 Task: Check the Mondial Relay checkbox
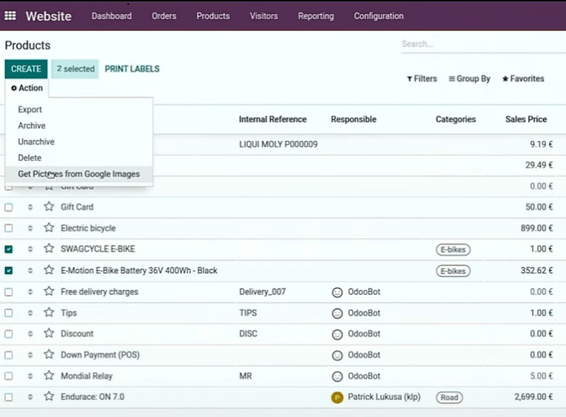click(x=9, y=376)
